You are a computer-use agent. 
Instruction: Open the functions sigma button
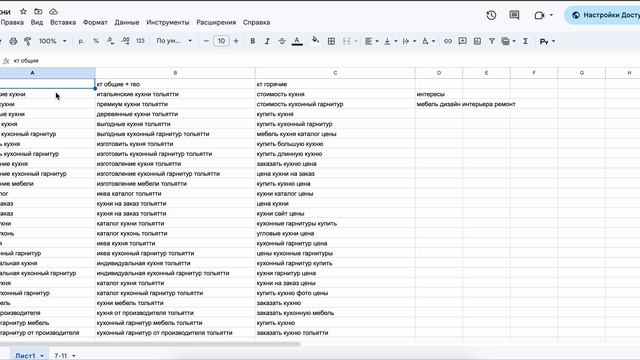pyautogui.click(x=526, y=41)
